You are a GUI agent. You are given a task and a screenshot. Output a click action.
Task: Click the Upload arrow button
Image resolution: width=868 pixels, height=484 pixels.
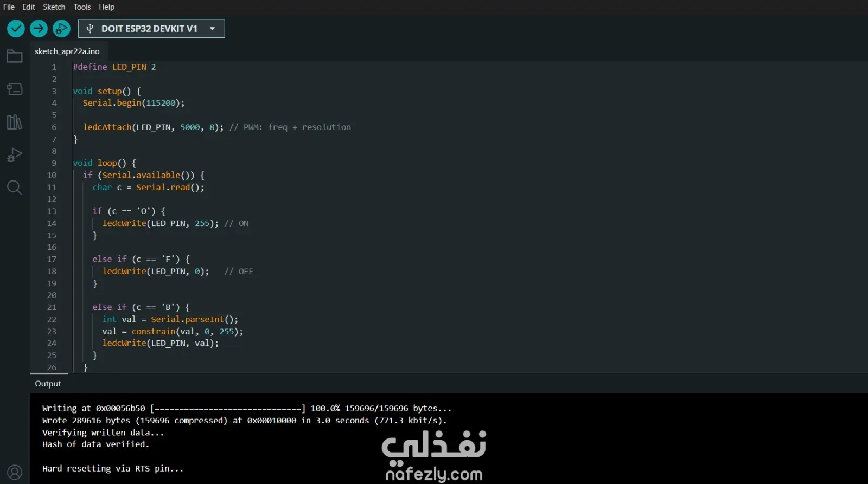(x=39, y=28)
